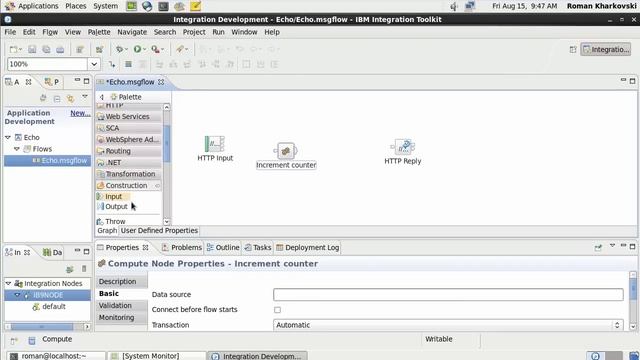Click Link with Editor icon in Application Development

tap(71, 98)
